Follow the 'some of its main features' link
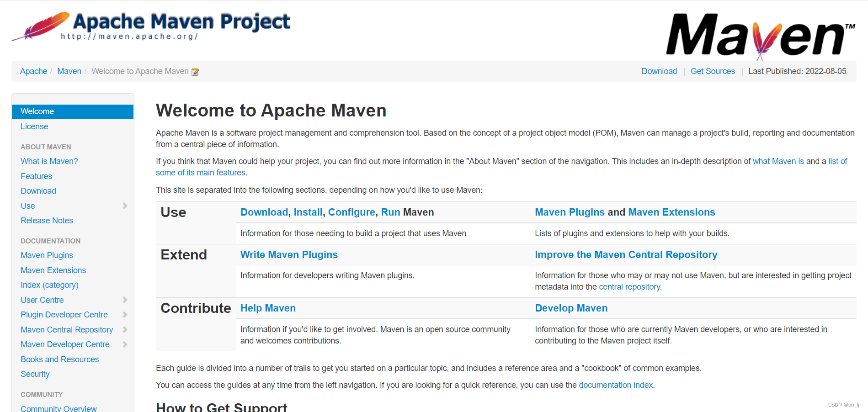 [x=201, y=173]
